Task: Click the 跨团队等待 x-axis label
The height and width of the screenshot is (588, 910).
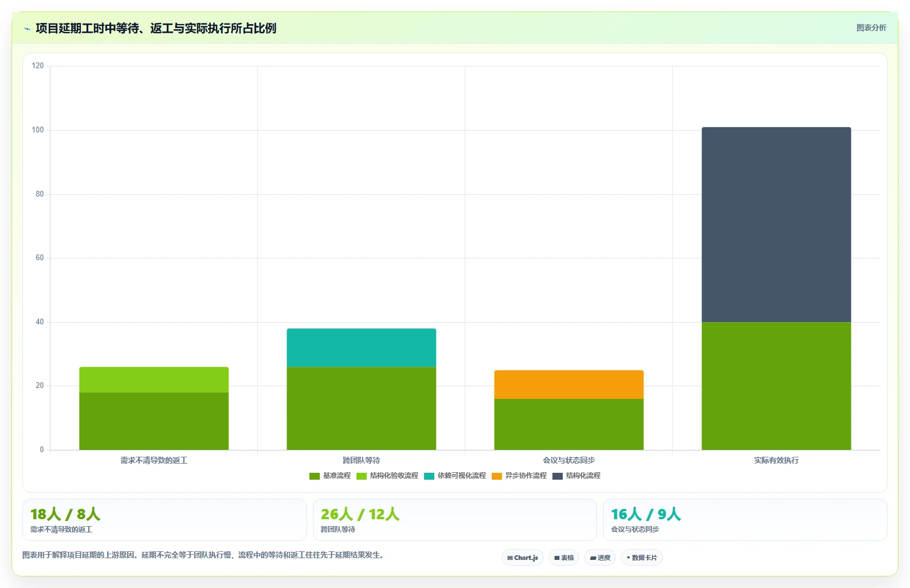Action: click(361, 460)
